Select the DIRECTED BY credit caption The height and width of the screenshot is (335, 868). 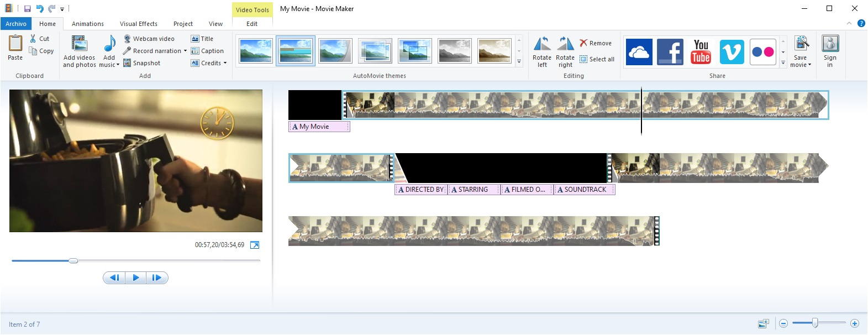point(421,190)
